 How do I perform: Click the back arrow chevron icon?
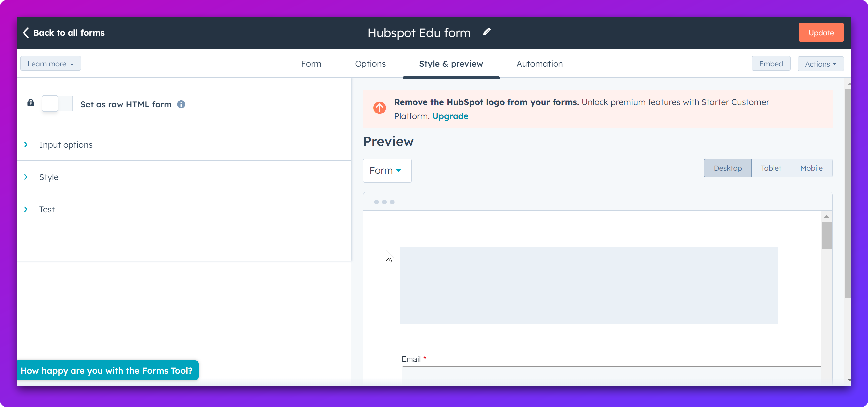click(x=26, y=33)
